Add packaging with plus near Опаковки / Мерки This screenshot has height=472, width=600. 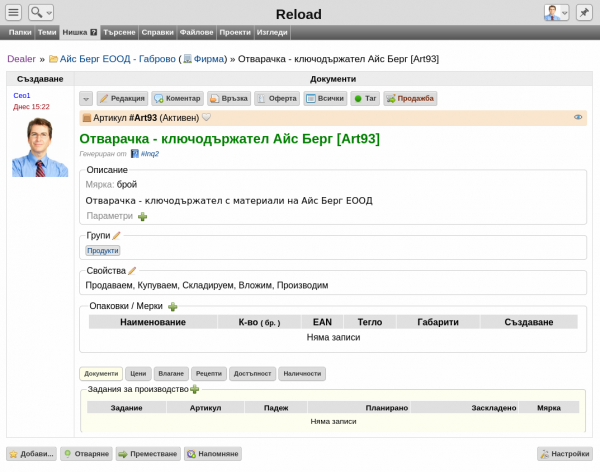[x=173, y=306]
